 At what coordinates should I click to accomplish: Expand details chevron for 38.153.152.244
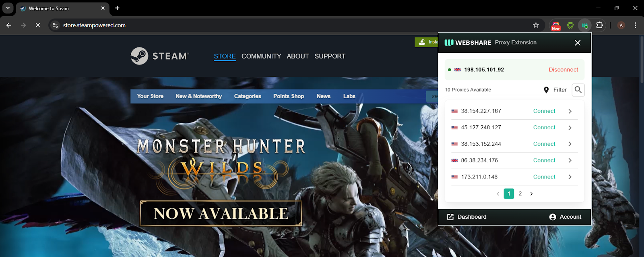click(570, 144)
